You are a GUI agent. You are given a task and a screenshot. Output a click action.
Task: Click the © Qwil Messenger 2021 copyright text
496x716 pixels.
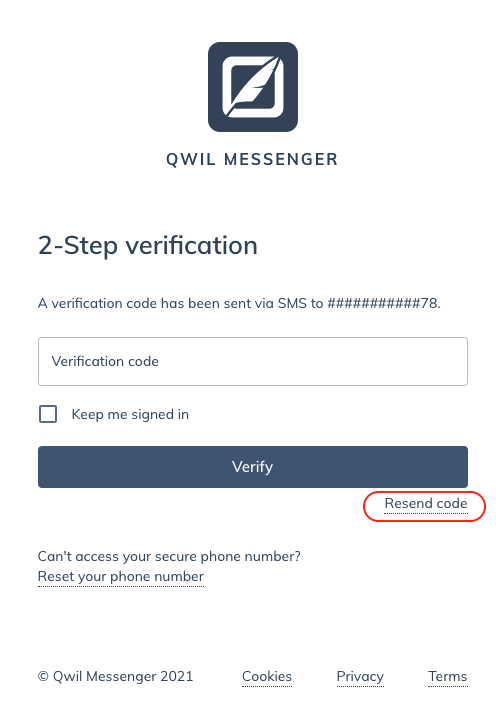(116, 676)
